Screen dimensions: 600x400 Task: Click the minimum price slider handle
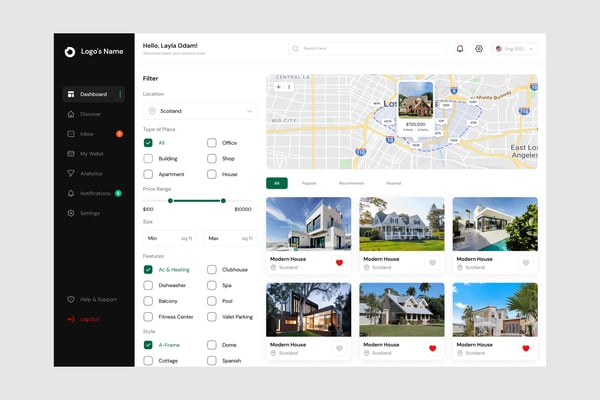tap(170, 201)
